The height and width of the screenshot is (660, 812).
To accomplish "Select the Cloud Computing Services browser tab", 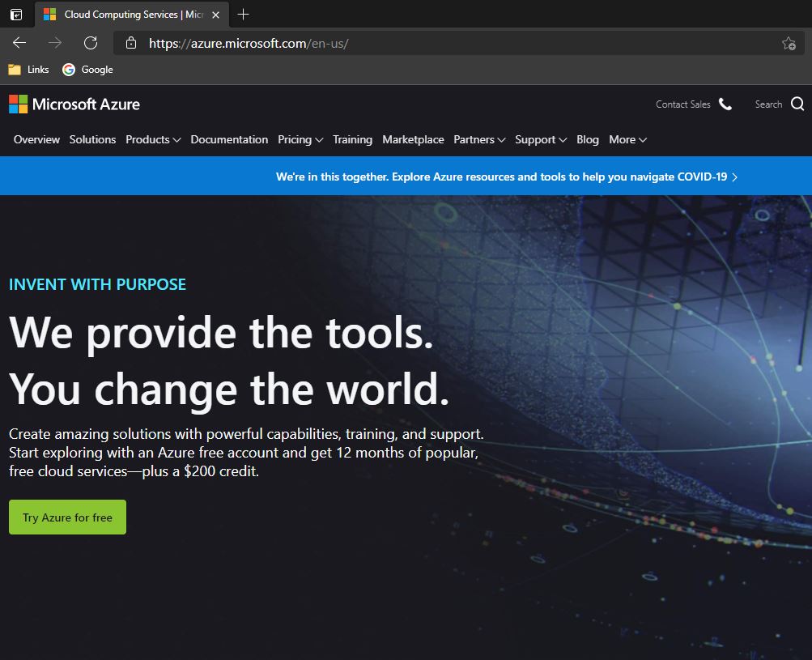I will pyautogui.click(x=132, y=15).
